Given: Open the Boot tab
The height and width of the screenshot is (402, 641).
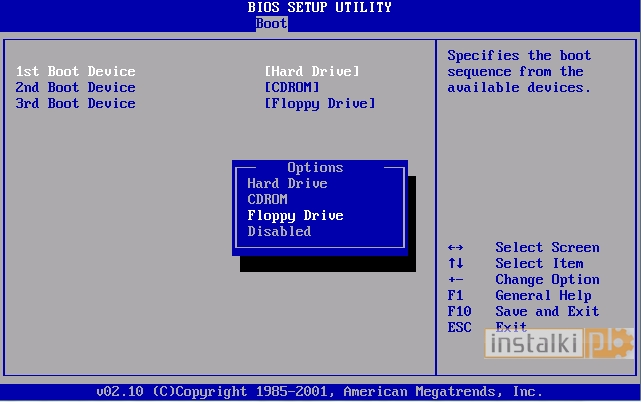Looking at the screenshot, I should coord(271,23).
